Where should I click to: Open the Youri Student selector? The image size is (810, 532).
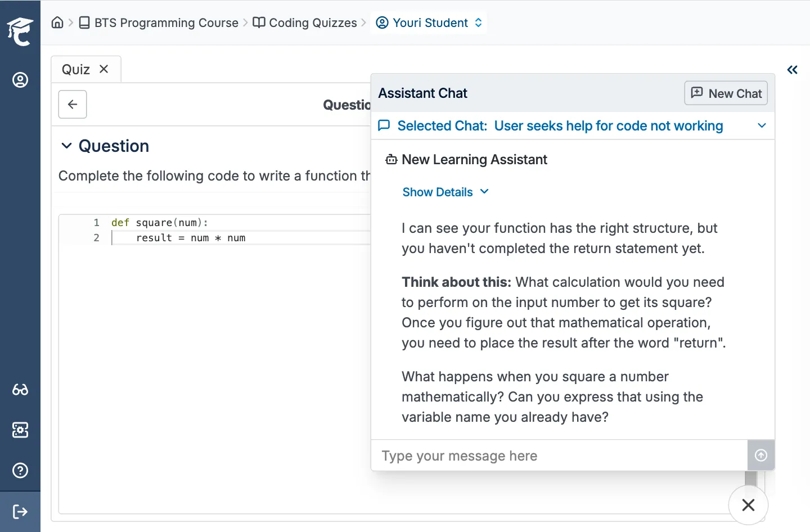coord(429,22)
